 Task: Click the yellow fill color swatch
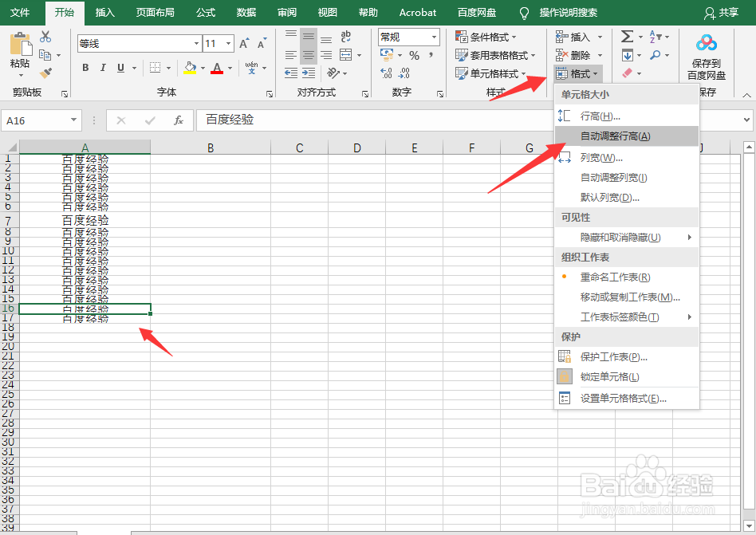[x=191, y=71]
